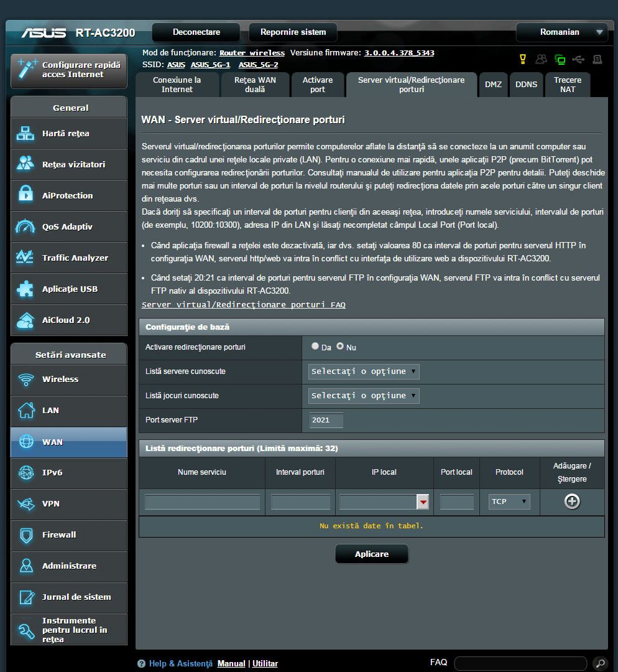Open the AiProtection padlock icon
The height and width of the screenshot is (672, 618).
coord(26,195)
